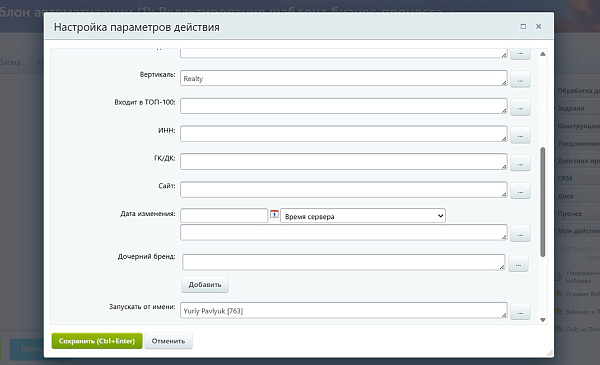Click ellipsis button next to Вертикаль field
Viewport: 600px width, 365px height.
[x=520, y=79]
